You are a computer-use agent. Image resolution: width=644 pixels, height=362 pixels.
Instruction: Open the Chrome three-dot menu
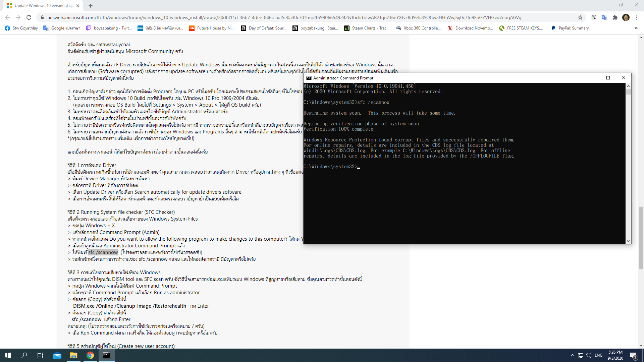click(637, 17)
